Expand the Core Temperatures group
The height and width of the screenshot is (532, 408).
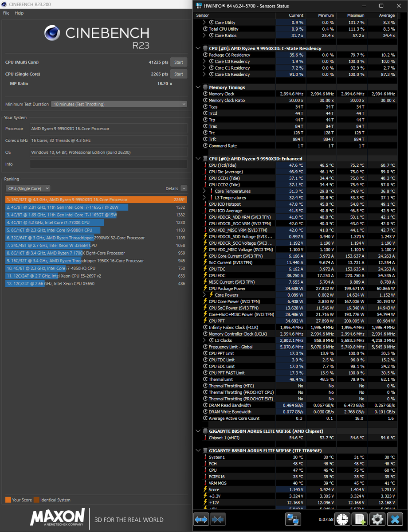(204, 192)
